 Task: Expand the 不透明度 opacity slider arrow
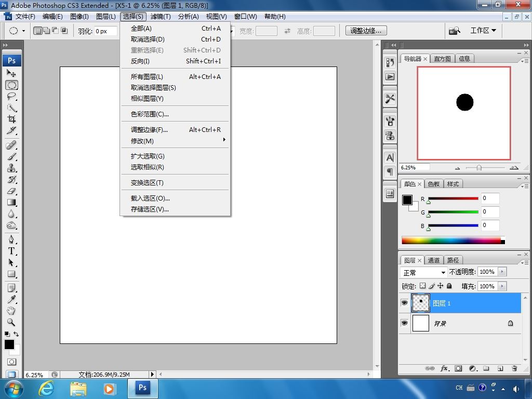pyautogui.click(x=502, y=272)
